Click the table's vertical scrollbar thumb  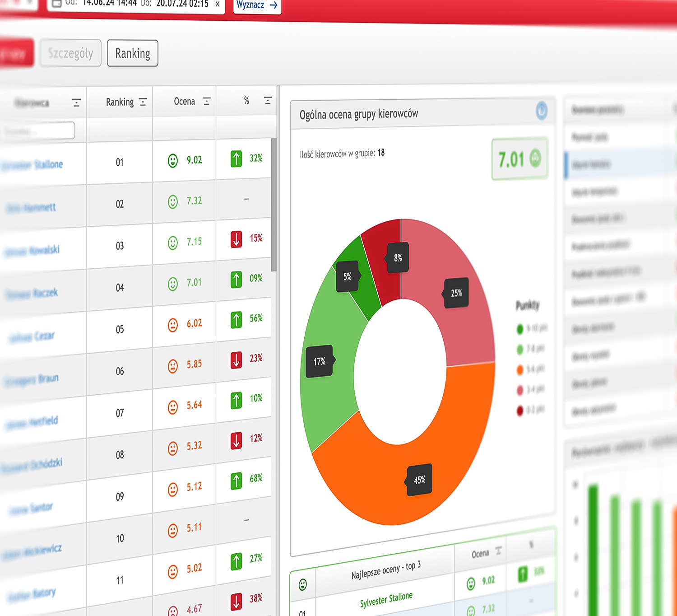[274, 205]
